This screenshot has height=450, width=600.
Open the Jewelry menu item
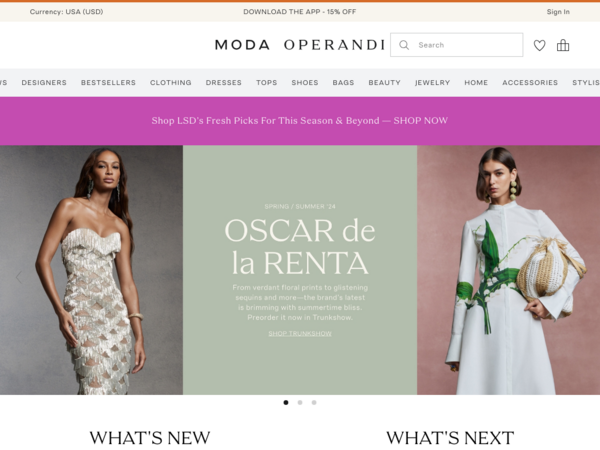432,83
